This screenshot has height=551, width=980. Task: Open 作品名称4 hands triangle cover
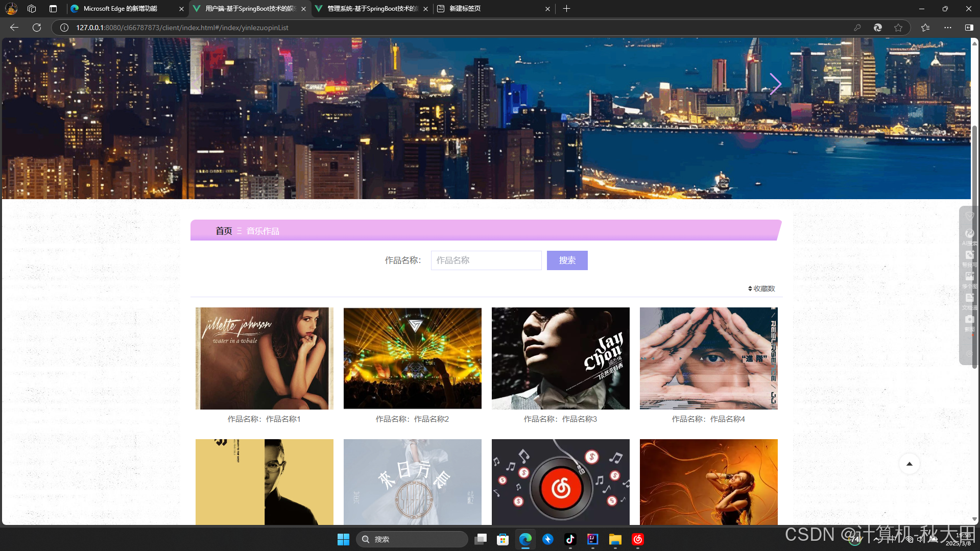coord(709,358)
